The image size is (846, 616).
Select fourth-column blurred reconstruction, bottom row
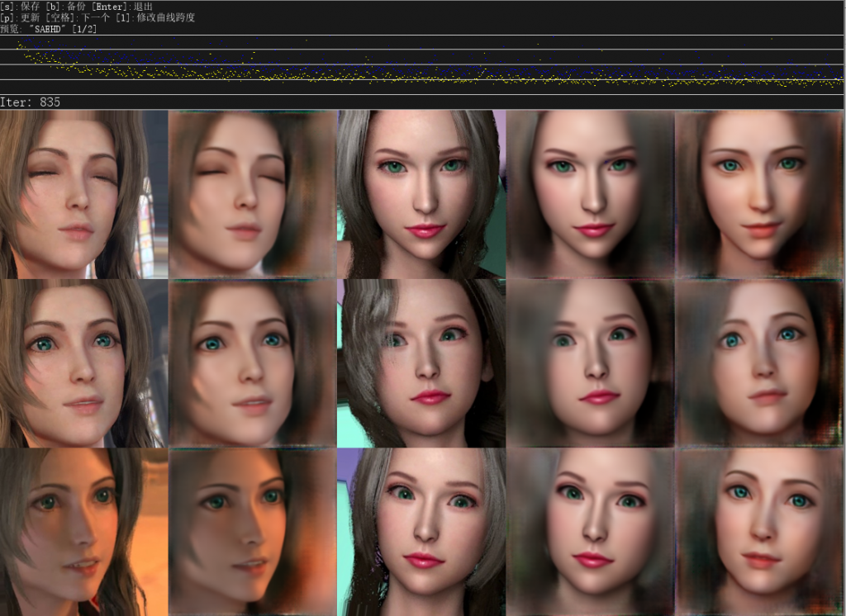[x=590, y=532]
